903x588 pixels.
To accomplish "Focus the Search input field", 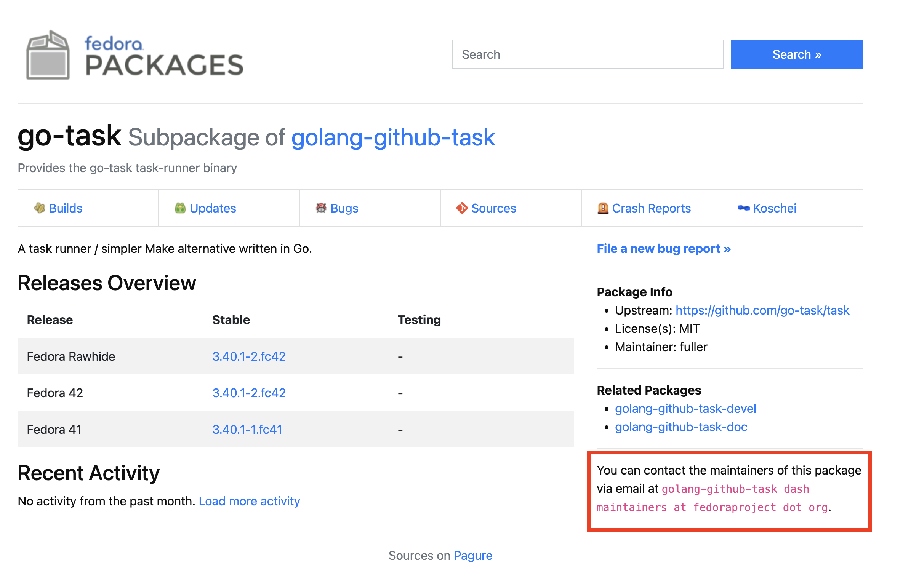I will (588, 54).
